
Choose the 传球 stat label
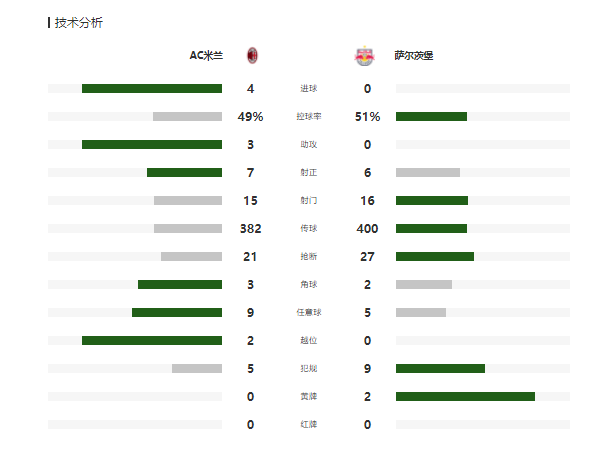[x=309, y=229]
